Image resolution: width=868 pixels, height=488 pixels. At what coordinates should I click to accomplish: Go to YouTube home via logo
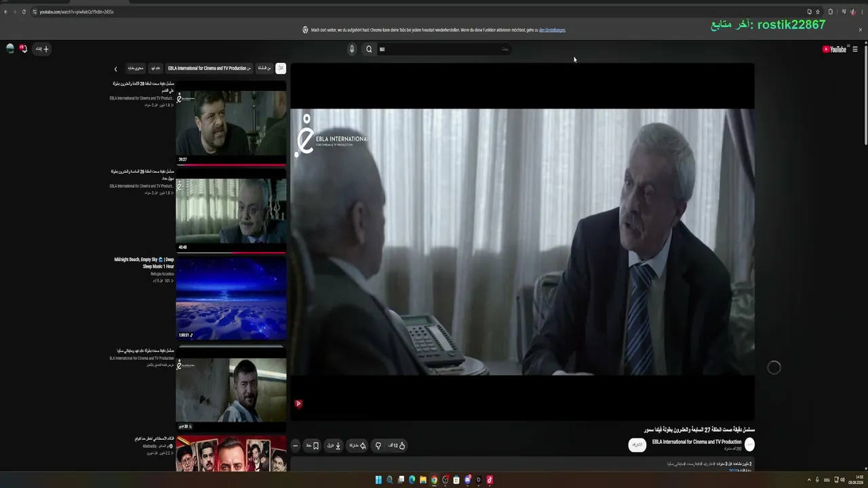tap(834, 49)
